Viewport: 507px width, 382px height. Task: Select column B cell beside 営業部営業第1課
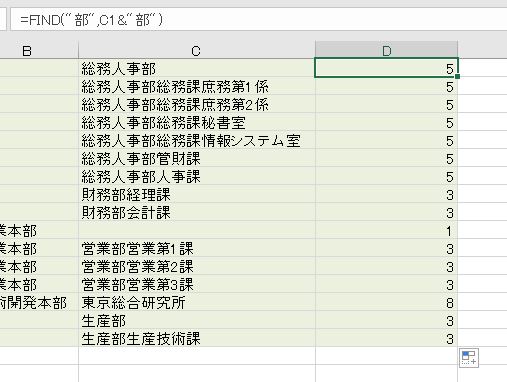[39, 248]
